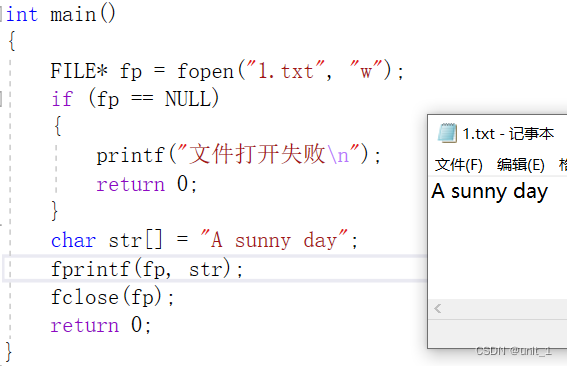Click the Notepad icon in title bar
Image resolution: width=567 pixels, height=366 pixels.
click(447, 133)
